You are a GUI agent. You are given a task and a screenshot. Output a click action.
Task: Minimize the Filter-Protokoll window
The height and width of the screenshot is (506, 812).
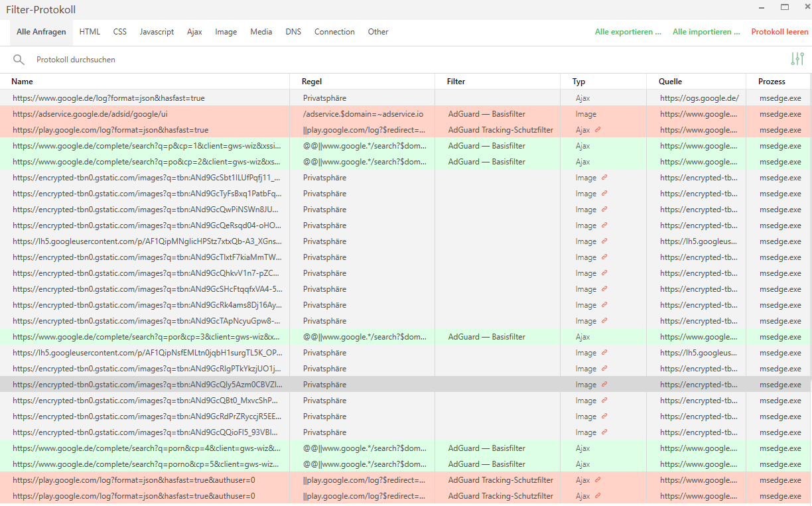click(x=762, y=7)
